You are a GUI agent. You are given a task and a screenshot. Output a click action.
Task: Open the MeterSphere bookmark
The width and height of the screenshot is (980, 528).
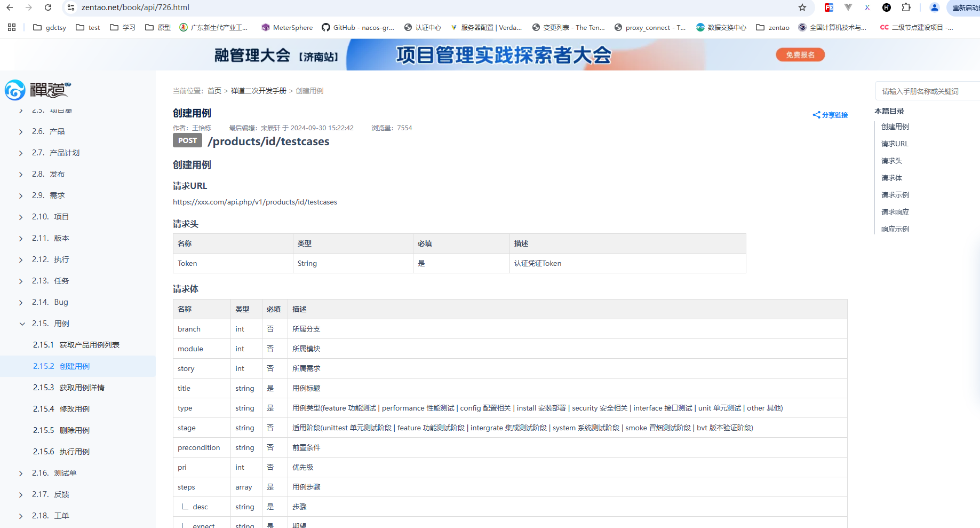click(287, 27)
